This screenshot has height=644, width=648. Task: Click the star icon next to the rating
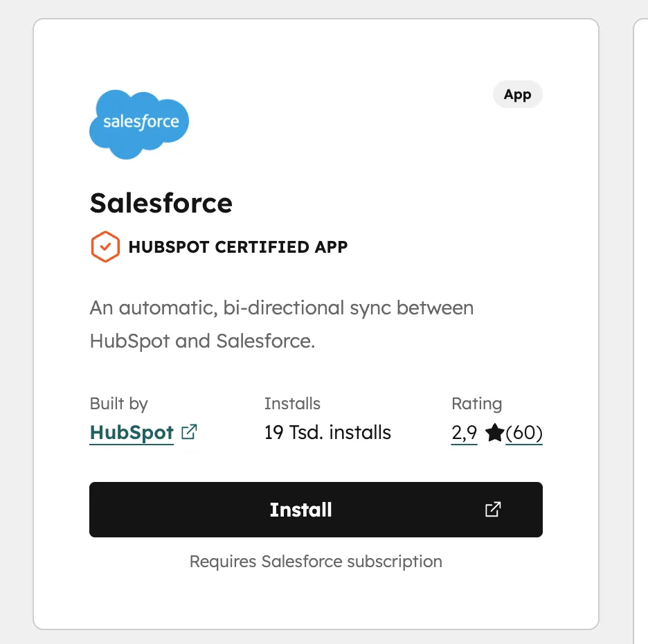point(494,433)
